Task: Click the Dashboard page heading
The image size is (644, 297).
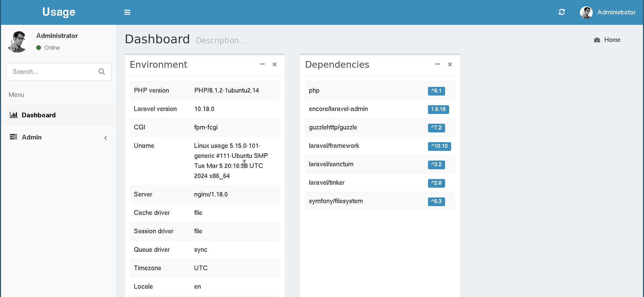Action: [157, 39]
